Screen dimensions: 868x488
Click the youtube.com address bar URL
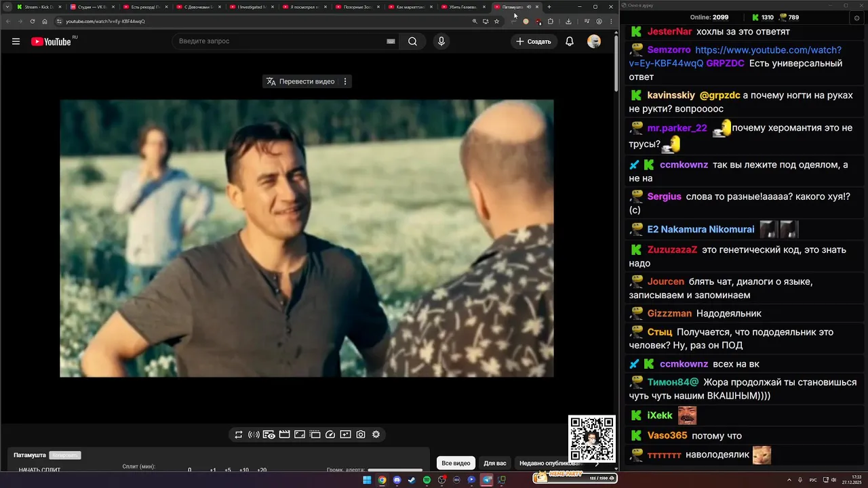pos(105,21)
